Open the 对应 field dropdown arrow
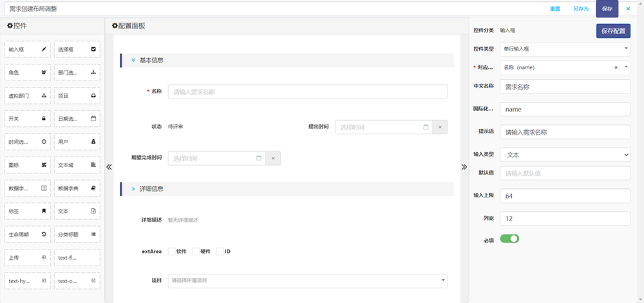 tap(626, 67)
